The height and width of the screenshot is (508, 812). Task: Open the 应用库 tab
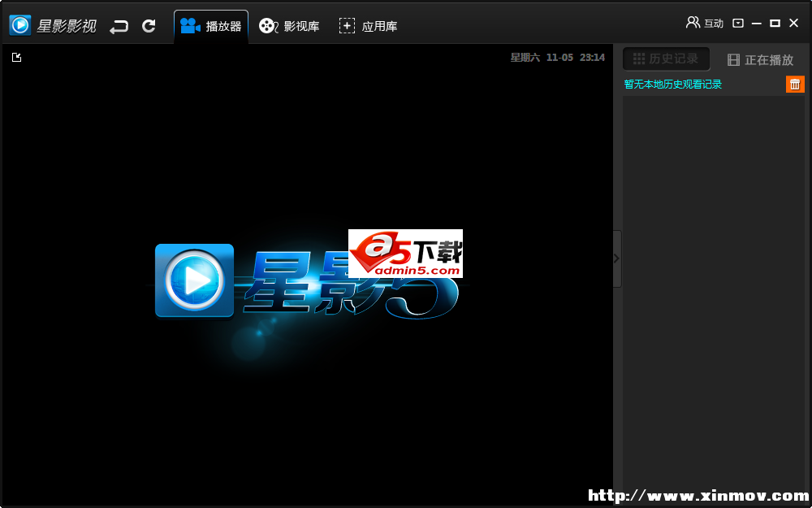(x=368, y=26)
